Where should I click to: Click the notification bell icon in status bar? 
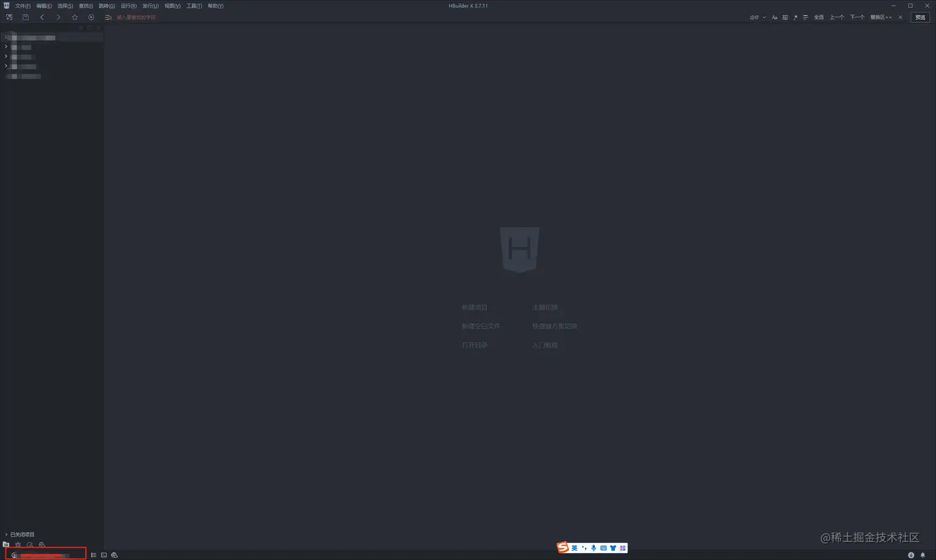pos(922,555)
